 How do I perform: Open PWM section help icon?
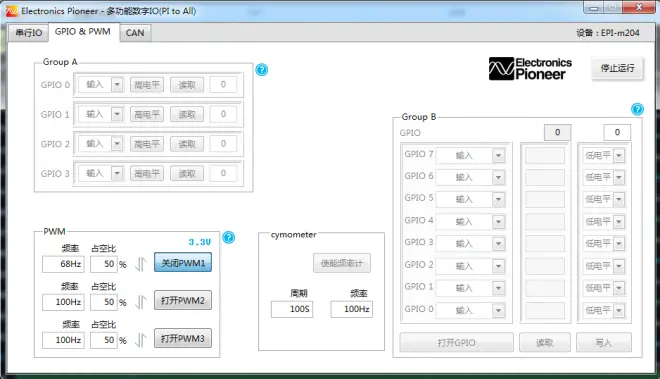pyautogui.click(x=229, y=238)
